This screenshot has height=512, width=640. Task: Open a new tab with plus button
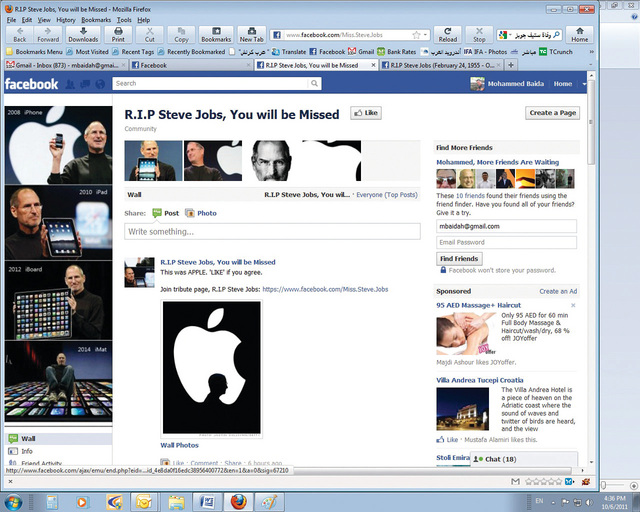511,65
